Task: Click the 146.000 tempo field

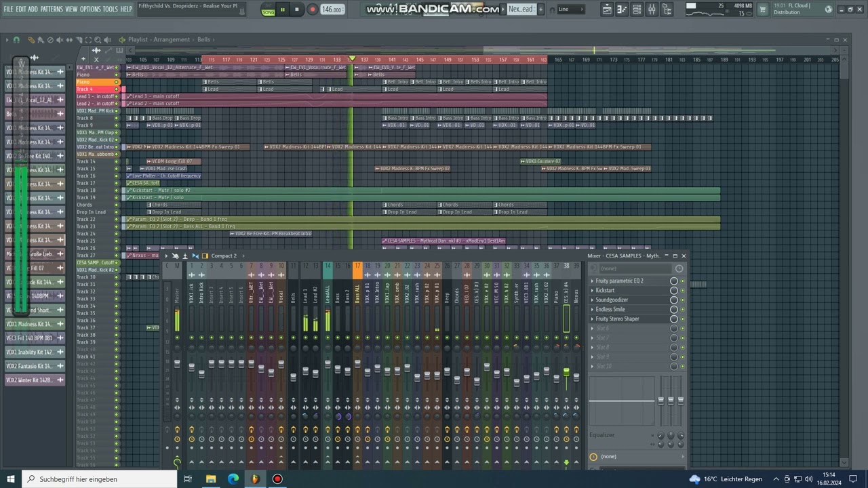Action: pos(332,9)
